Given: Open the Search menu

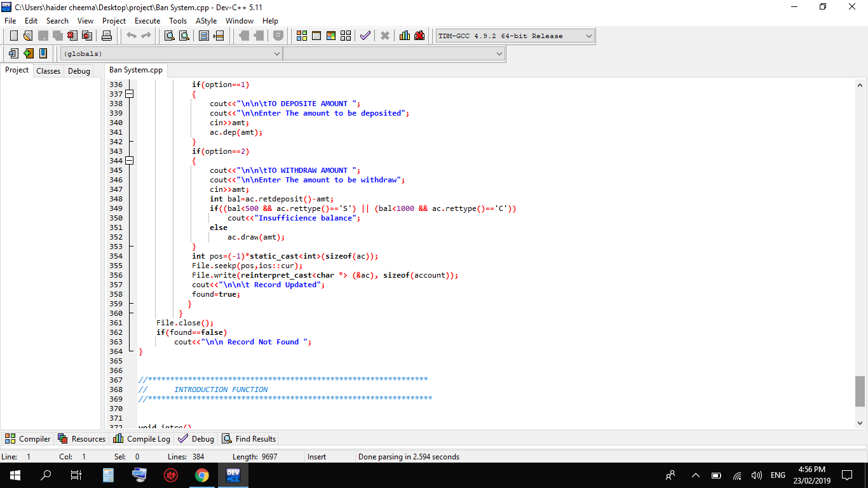Looking at the screenshot, I should [x=57, y=20].
